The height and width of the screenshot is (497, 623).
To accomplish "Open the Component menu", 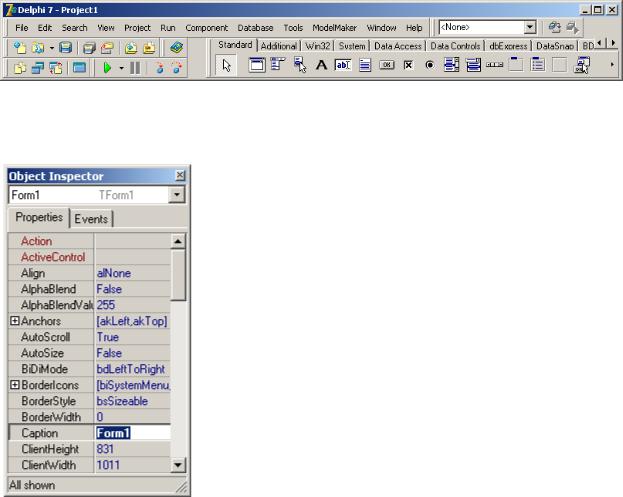I will [207, 28].
